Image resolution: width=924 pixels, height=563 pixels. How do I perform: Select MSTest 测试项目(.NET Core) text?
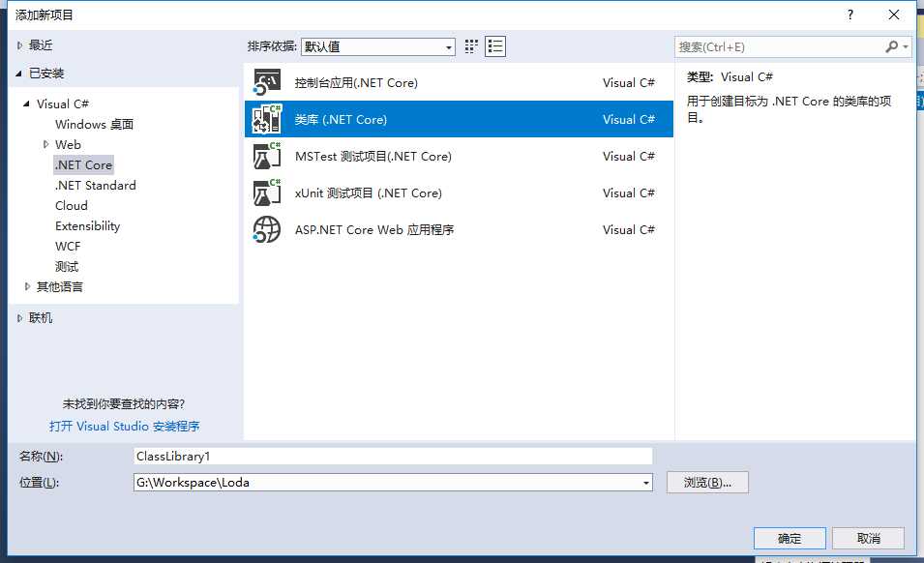373,157
